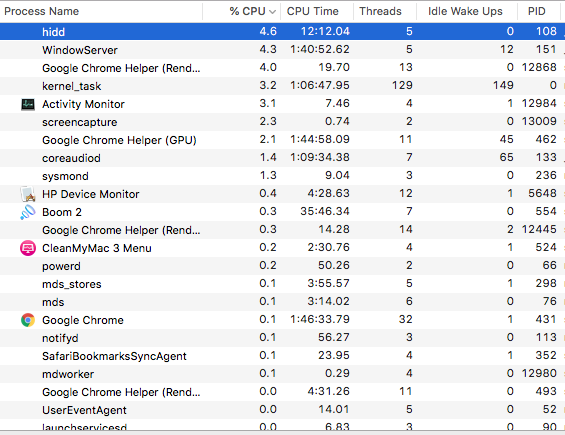
Task: Select the SafariBookmarksSyncAgent process
Action: click(114, 356)
